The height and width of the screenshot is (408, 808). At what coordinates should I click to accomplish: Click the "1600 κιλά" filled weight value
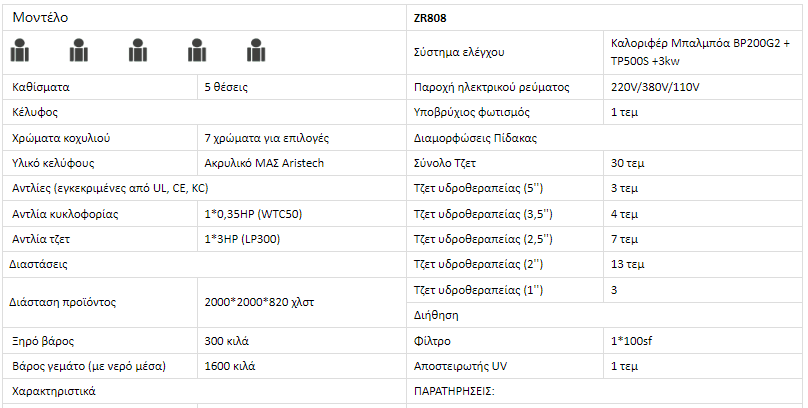pyautogui.click(x=230, y=366)
